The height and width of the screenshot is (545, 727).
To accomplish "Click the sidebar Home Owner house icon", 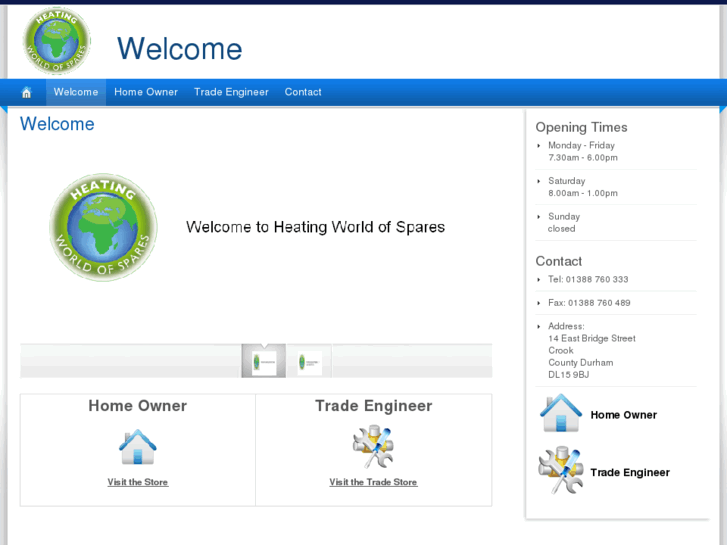I will coord(561,413).
